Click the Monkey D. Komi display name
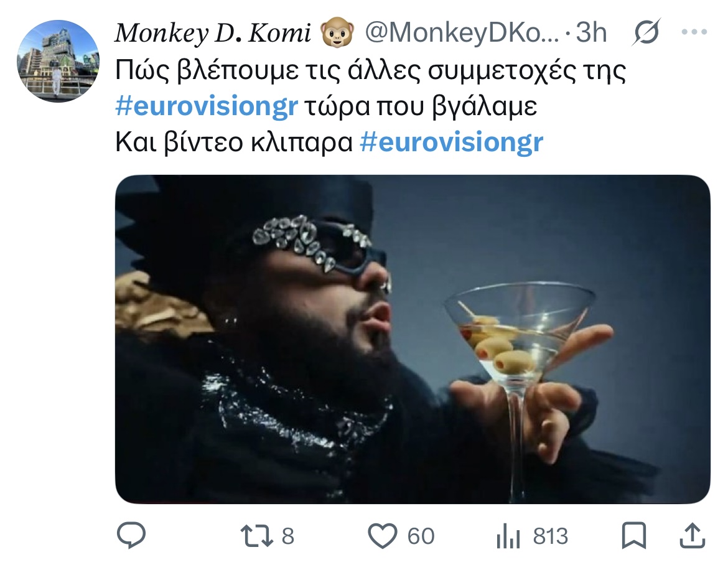 click(212, 34)
